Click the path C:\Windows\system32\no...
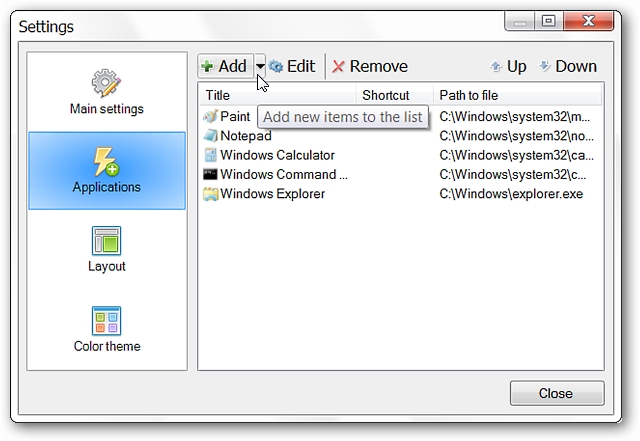640x441 pixels. 516,136
